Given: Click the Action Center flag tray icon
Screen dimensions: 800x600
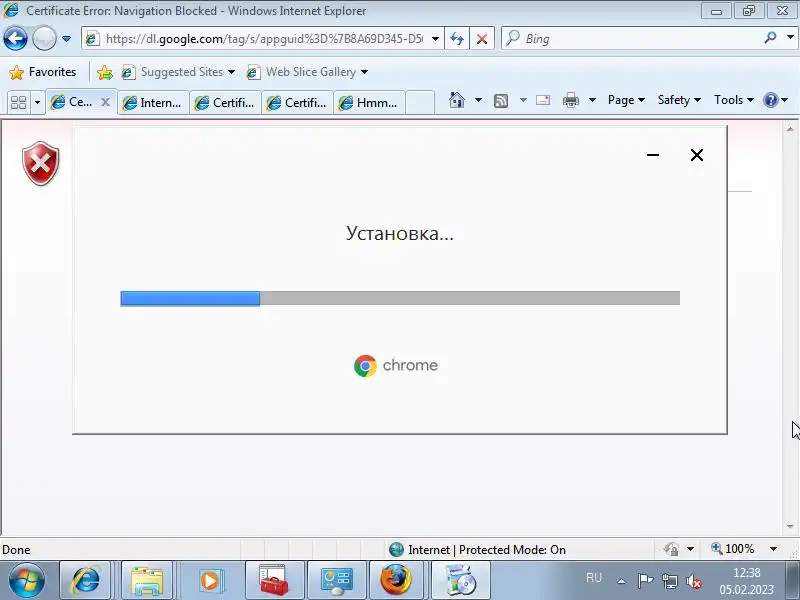Looking at the screenshot, I should 645,581.
